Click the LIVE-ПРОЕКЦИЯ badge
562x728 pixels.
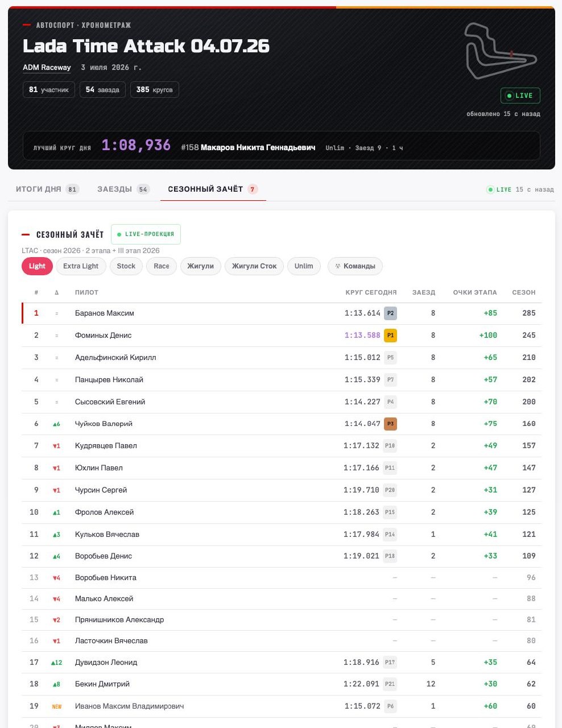146,234
